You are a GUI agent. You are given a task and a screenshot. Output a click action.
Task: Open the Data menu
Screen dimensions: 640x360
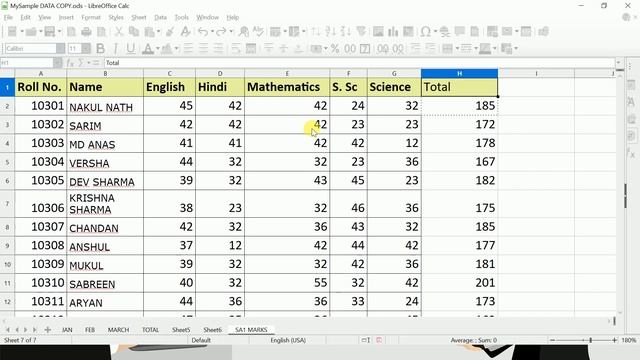tap(160, 17)
